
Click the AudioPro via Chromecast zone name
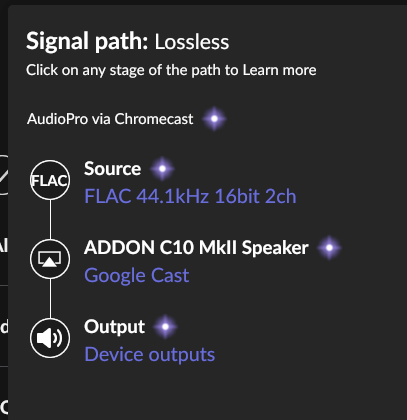(110, 119)
